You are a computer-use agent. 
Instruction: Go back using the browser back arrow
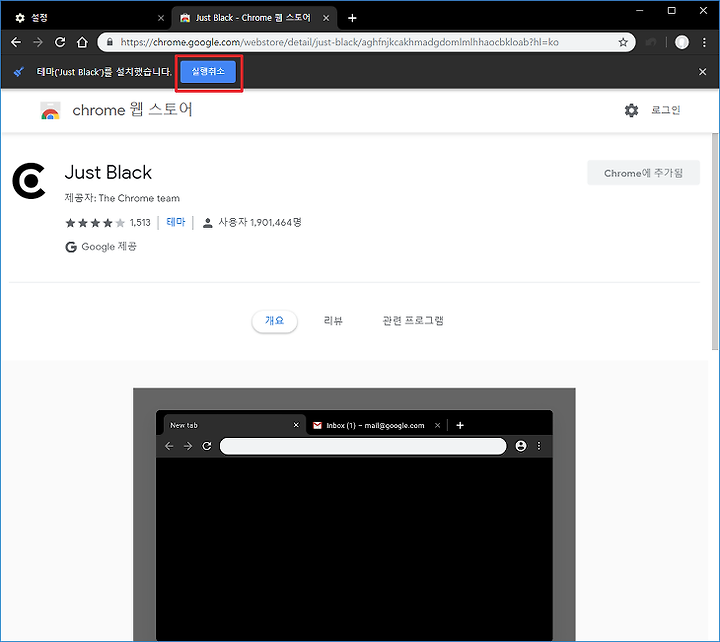tap(16, 42)
